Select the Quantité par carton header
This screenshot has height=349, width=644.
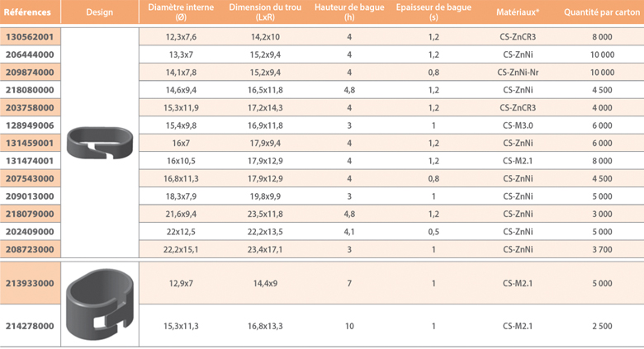point(602,12)
